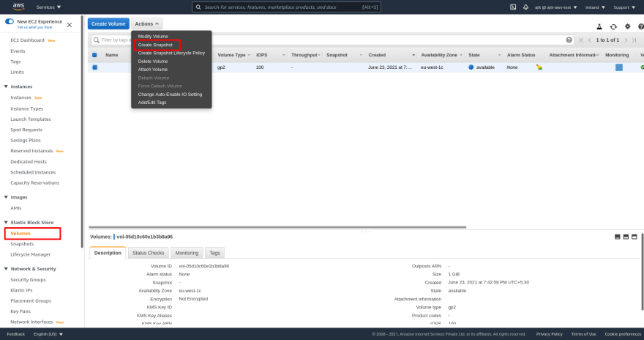Open Snapshots in the sidebar

pos(22,244)
